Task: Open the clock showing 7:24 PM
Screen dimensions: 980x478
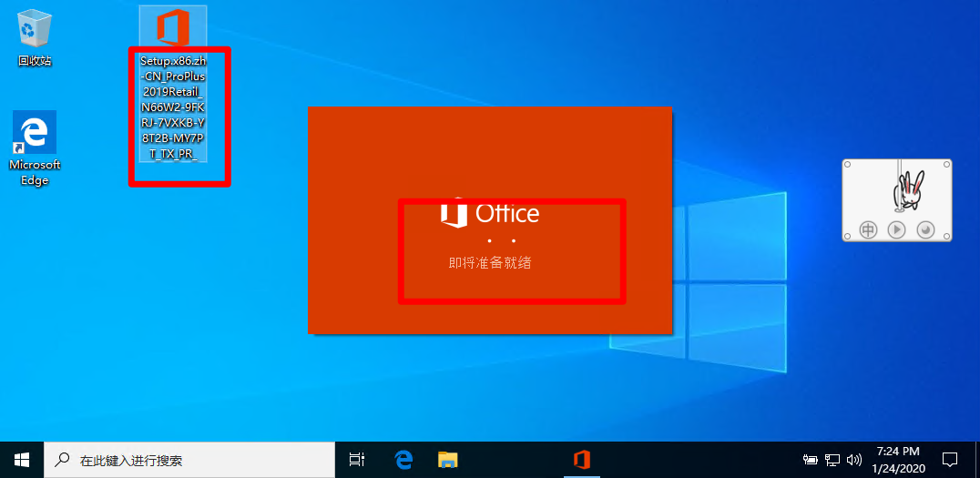Action: point(898,459)
